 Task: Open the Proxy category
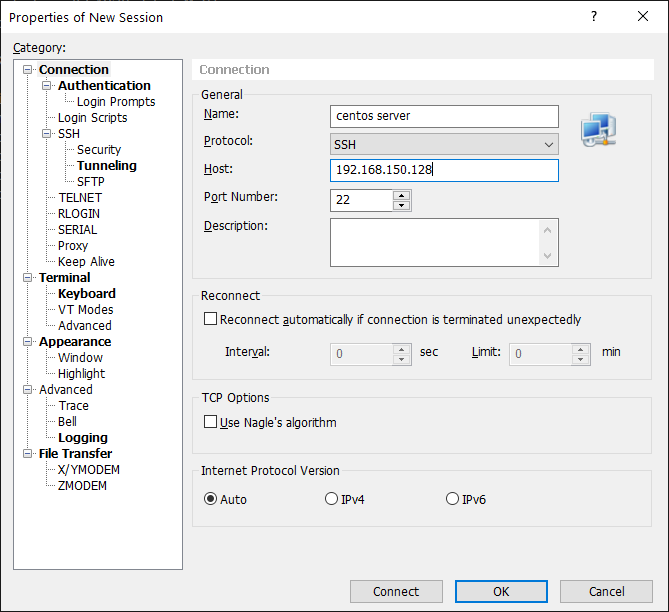[73, 245]
